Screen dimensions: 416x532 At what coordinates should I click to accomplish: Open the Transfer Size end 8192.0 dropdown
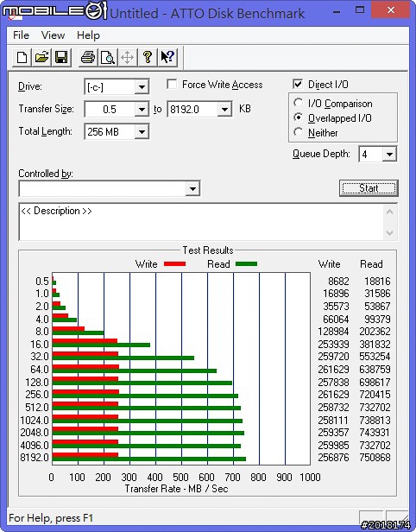point(224,109)
